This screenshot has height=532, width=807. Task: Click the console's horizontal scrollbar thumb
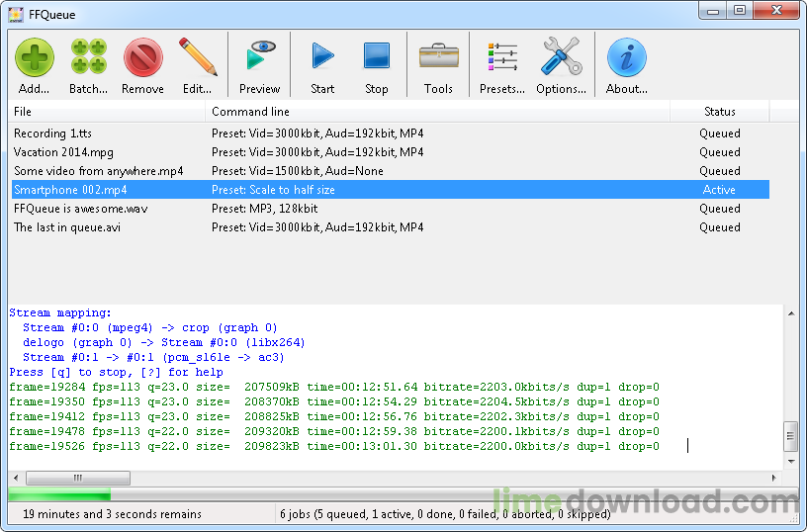64,478
